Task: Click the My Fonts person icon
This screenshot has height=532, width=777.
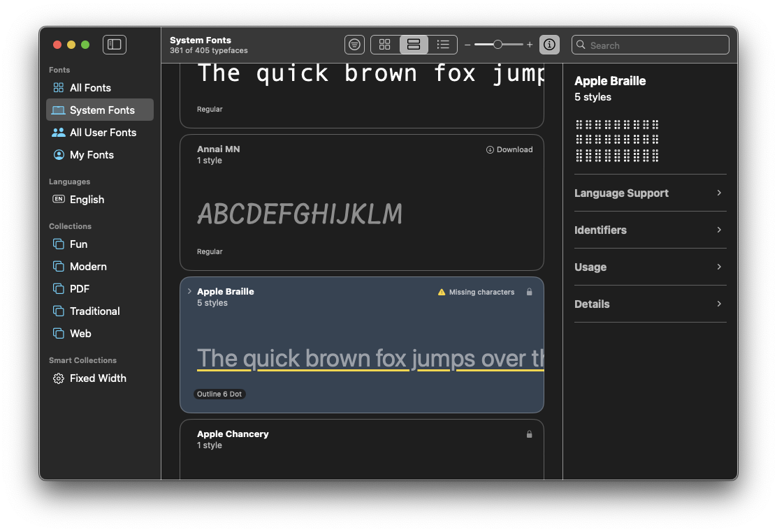Action: pyautogui.click(x=59, y=154)
